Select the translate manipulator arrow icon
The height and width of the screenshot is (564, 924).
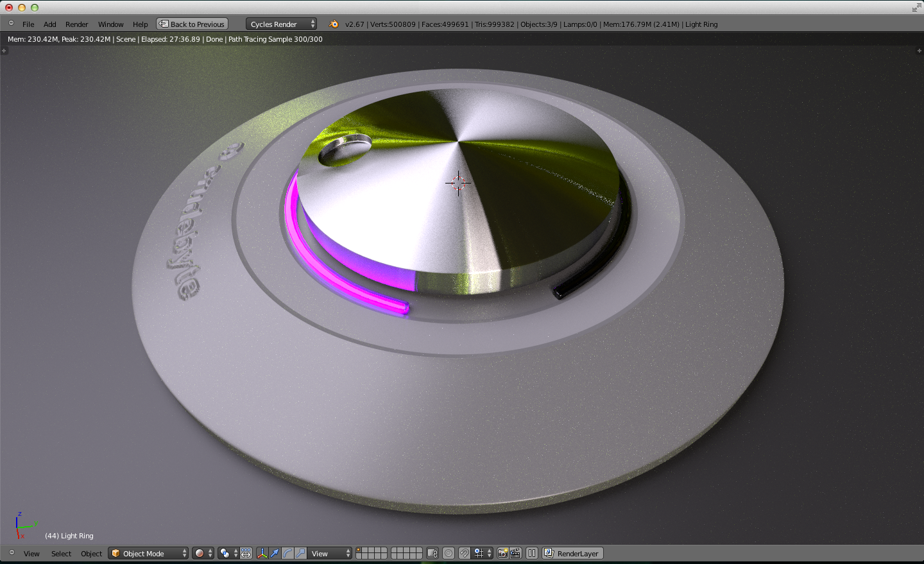(x=275, y=553)
